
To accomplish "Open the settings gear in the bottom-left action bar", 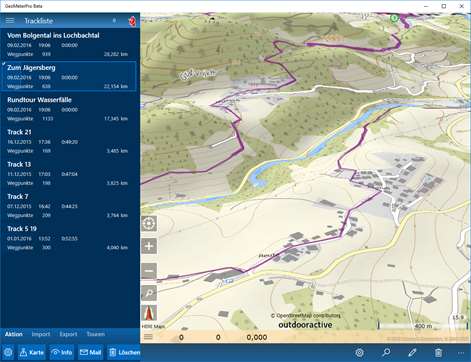I will (7, 353).
